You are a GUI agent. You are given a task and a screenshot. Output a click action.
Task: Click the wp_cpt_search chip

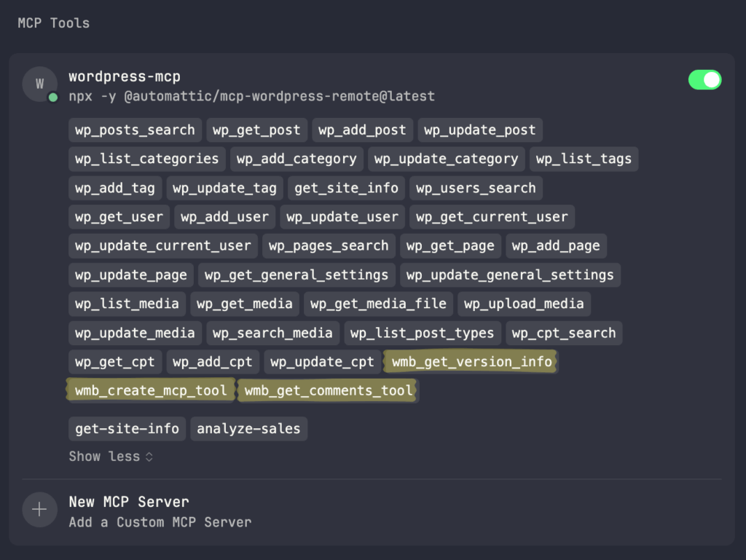564,333
